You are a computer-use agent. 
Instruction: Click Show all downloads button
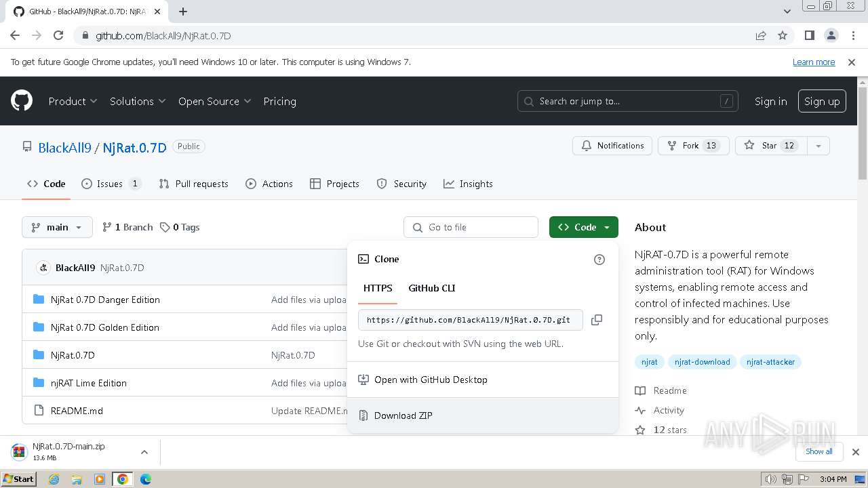tap(818, 451)
